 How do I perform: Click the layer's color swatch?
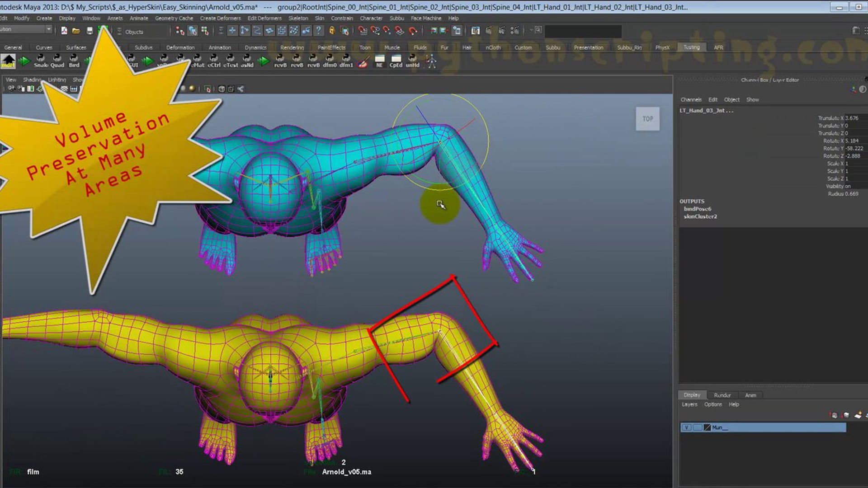pyautogui.click(x=707, y=427)
